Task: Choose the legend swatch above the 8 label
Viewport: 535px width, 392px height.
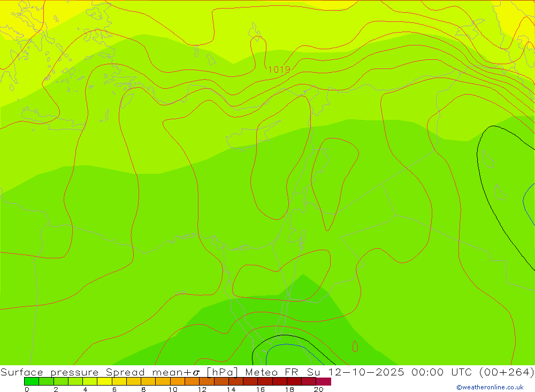Action: point(148,381)
